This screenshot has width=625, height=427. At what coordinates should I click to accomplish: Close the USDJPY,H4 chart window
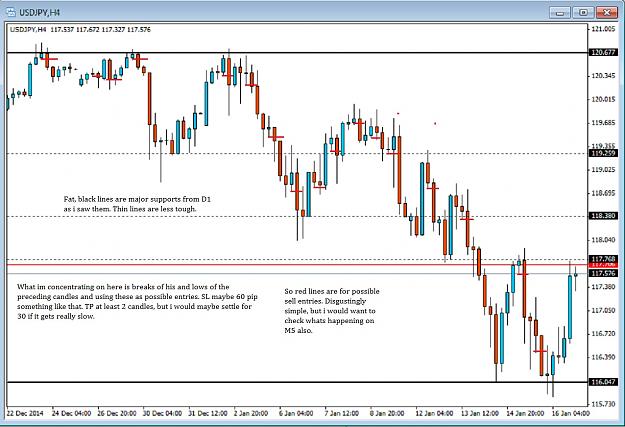click(x=607, y=13)
